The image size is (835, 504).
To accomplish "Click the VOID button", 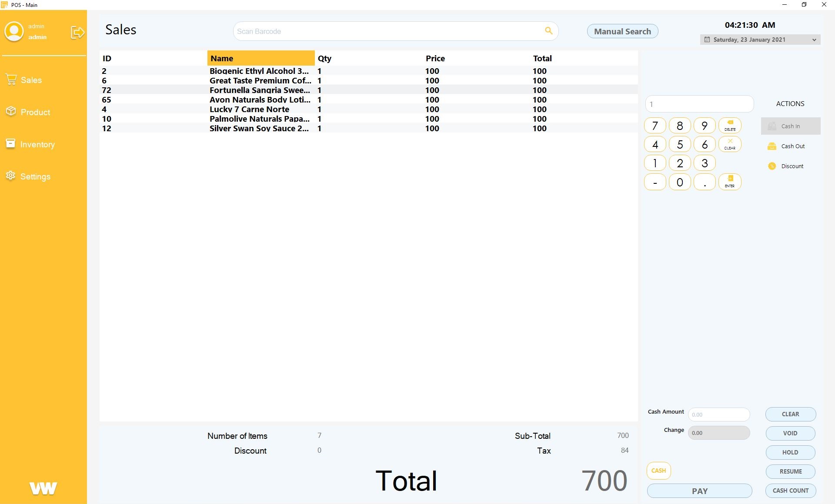I will pos(790,433).
